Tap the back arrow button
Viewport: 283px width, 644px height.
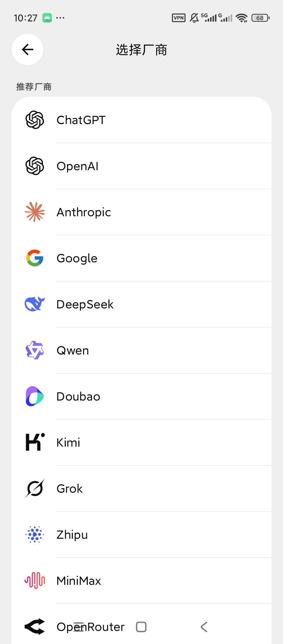coord(28,49)
